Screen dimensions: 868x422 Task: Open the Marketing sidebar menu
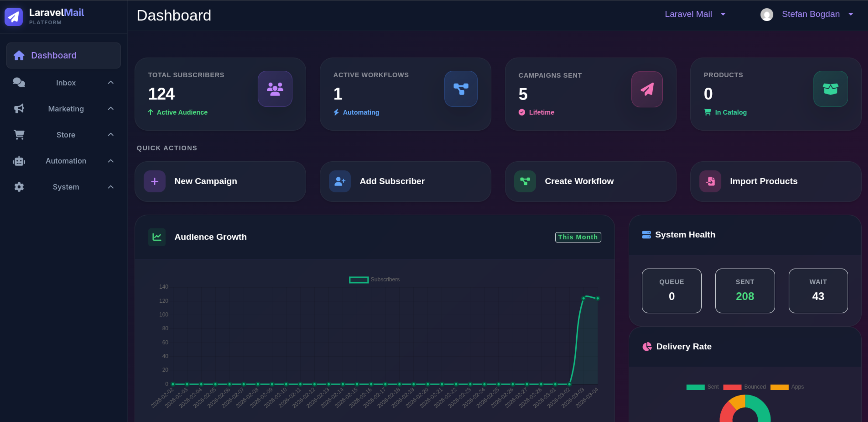[x=64, y=109]
